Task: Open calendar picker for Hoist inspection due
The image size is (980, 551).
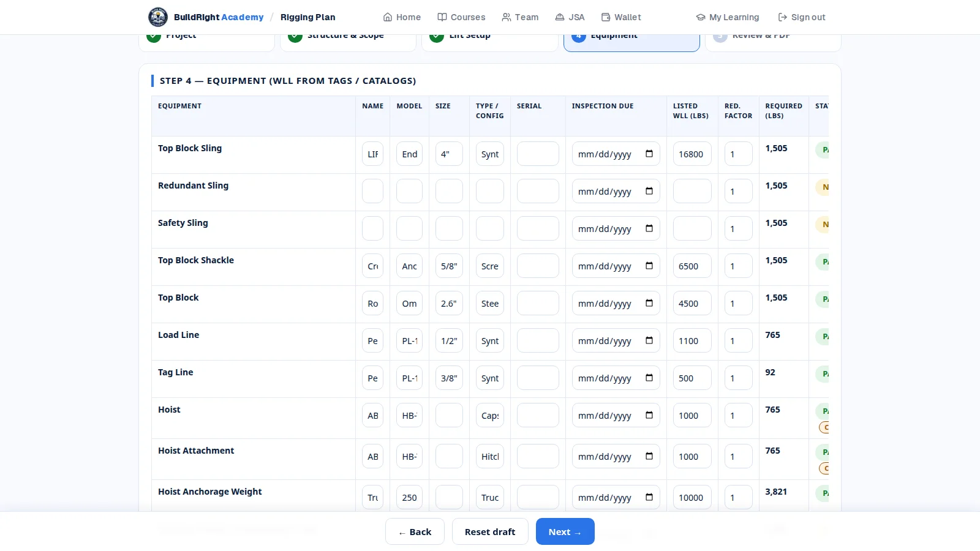Action: tap(649, 415)
